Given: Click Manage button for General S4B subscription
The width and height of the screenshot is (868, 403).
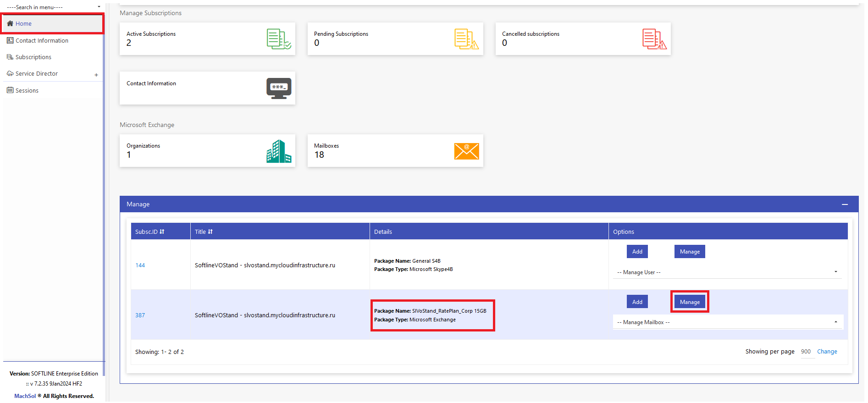Looking at the screenshot, I should coord(690,251).
